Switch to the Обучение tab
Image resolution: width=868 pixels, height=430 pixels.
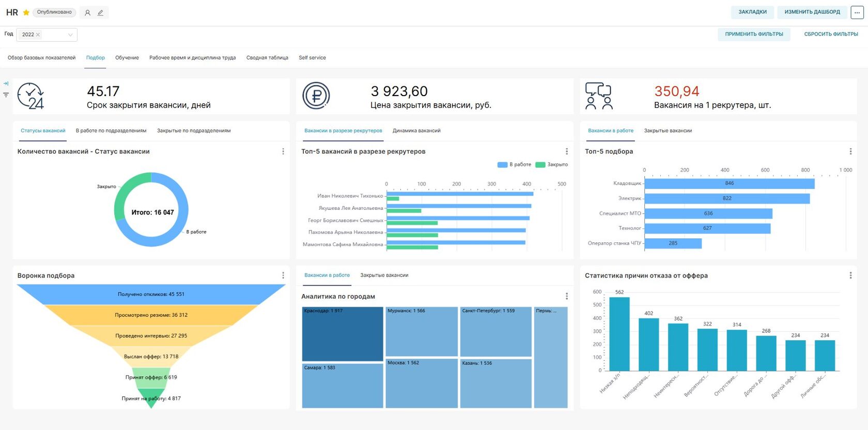127,58
